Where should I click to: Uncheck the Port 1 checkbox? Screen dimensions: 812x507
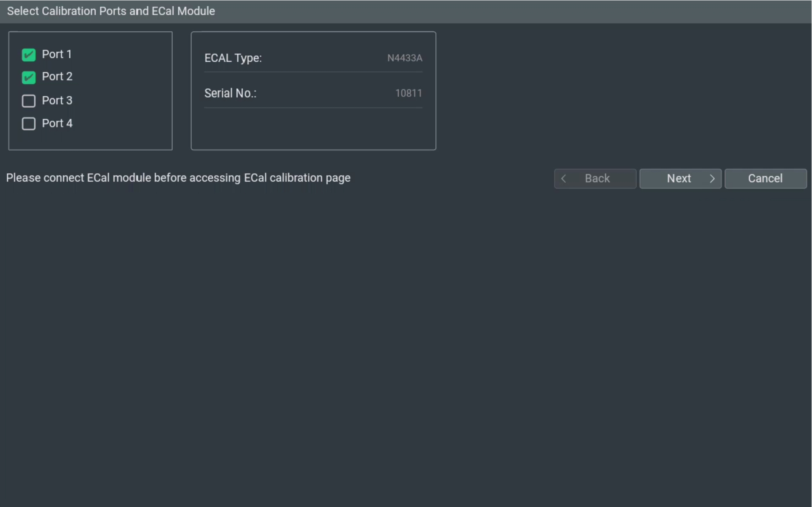pyautogui.click(x=28, y=55)
